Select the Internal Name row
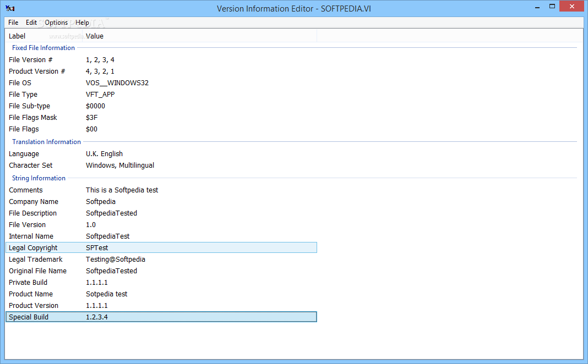588x364 pixels. point(161,236)
